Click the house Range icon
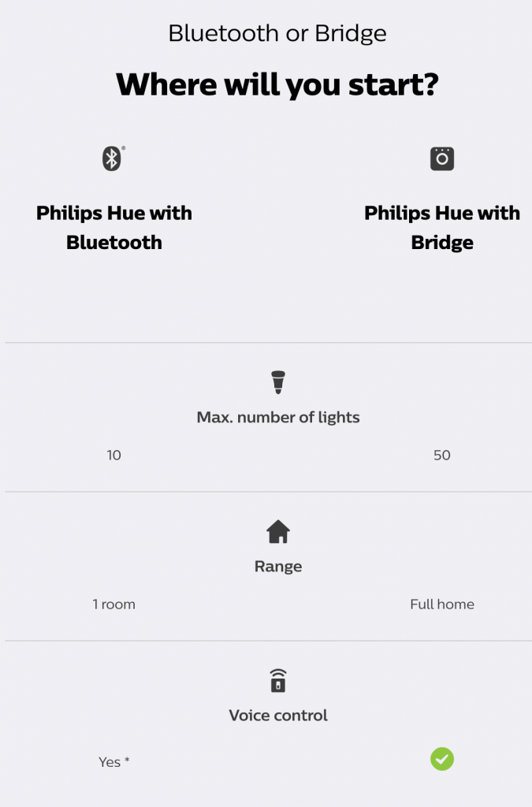The width and height of the screenshot is (532, 807). 278,532
